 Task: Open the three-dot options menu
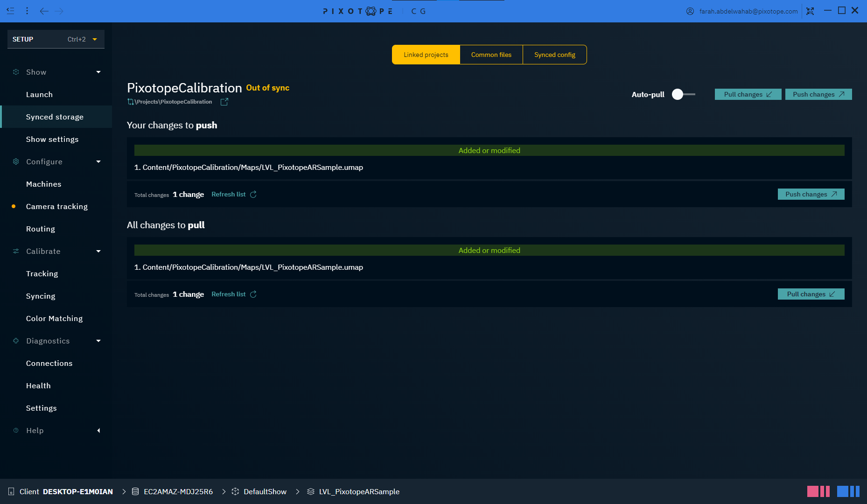click(27, 11)
